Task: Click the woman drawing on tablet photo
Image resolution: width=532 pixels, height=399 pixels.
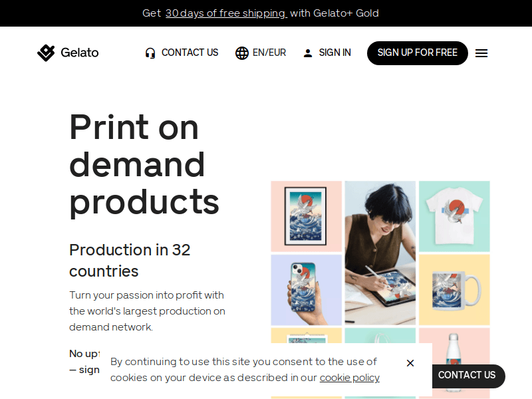Action: [x=380, y=253]
